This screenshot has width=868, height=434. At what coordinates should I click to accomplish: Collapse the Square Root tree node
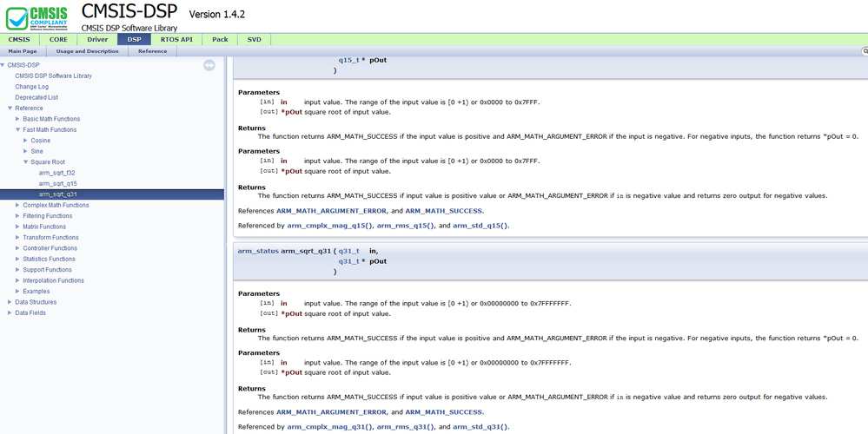(25, 162)
